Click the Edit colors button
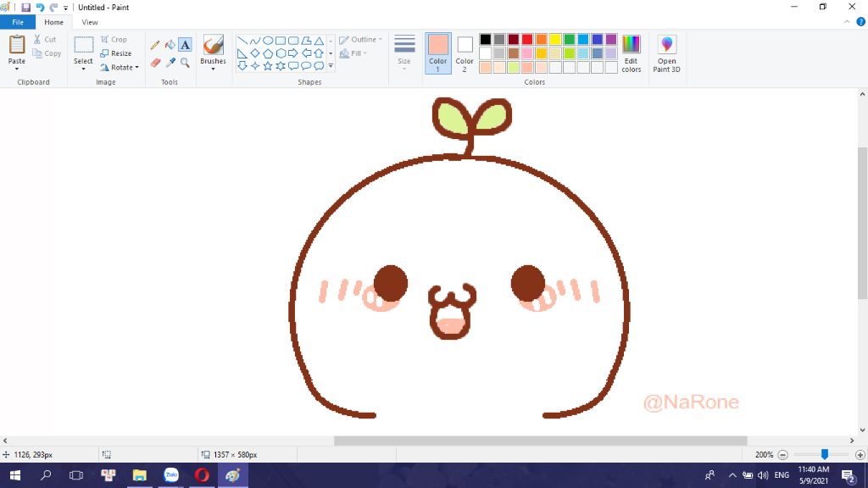The width and height of the screenshot is (868, 488). click(631, 53)
